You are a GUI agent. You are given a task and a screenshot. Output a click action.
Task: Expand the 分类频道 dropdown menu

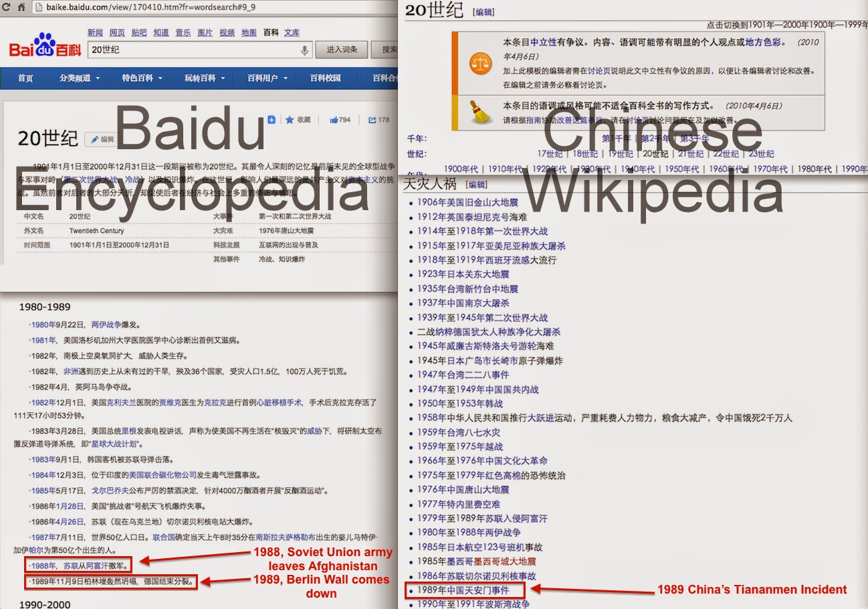point(78,78)
